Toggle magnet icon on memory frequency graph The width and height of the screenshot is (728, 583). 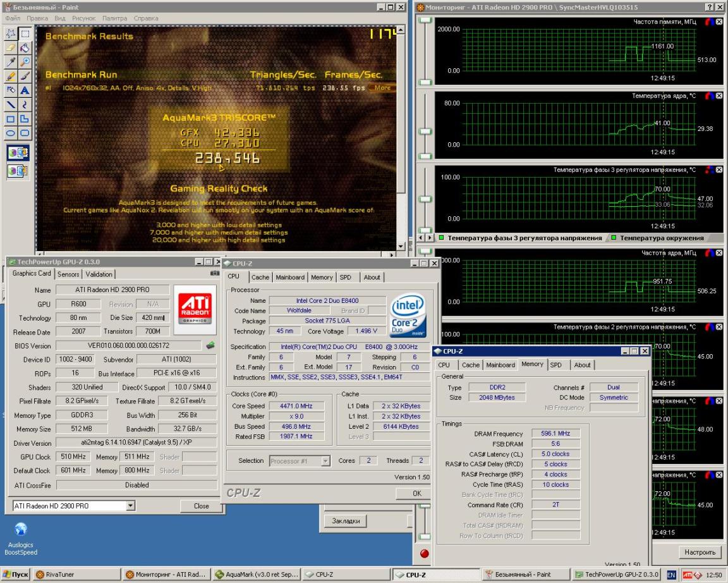[710, 21]
